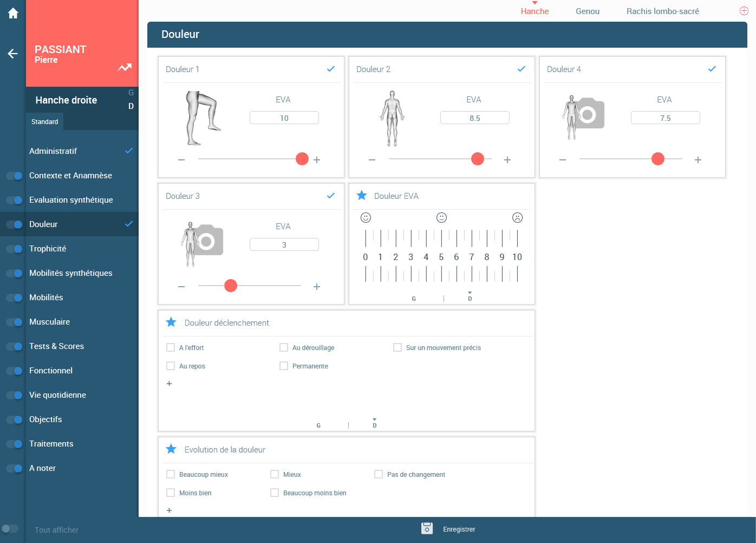Go to the home screen icon

click(x=13, y=13)
